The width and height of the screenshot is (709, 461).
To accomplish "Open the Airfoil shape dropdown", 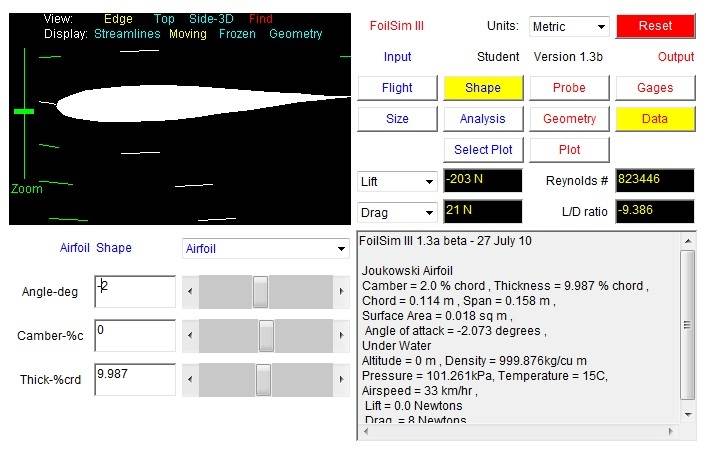I will (264, 249).
